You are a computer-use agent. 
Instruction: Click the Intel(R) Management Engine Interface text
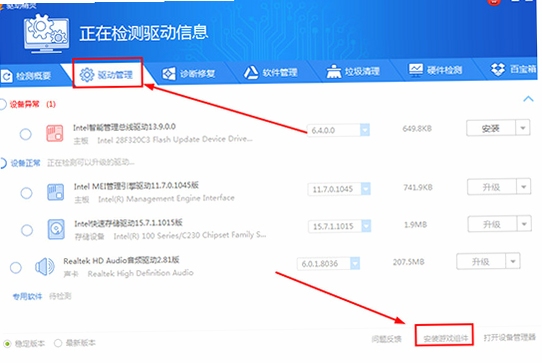tap(166, 198)
